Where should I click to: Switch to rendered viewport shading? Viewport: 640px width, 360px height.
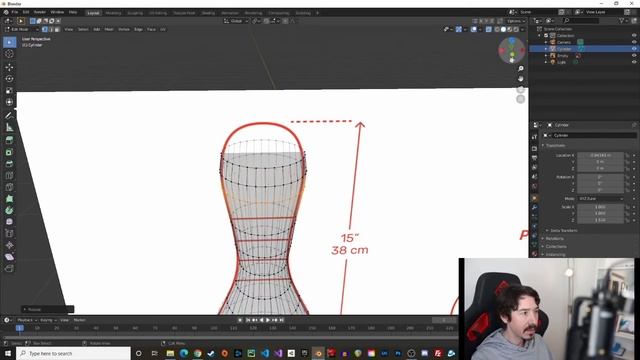(x=516, y=29)
